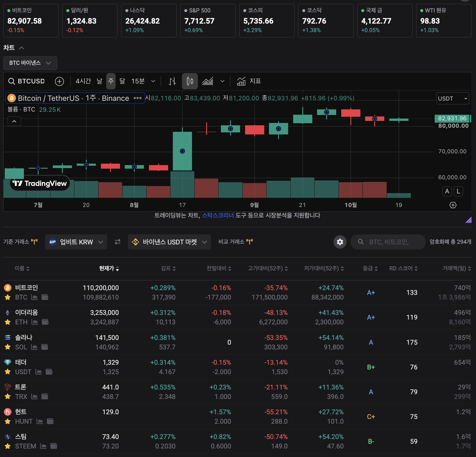Viewport: 476px width, 457px height.
Task: Toggle the favorite star for SOL
Action: tap(8, 347)
